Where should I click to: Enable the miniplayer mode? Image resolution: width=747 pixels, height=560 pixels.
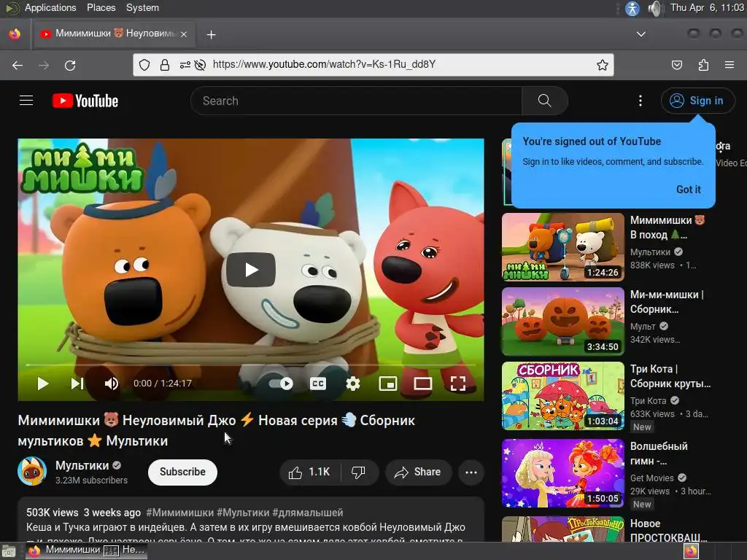pos(388,384)
